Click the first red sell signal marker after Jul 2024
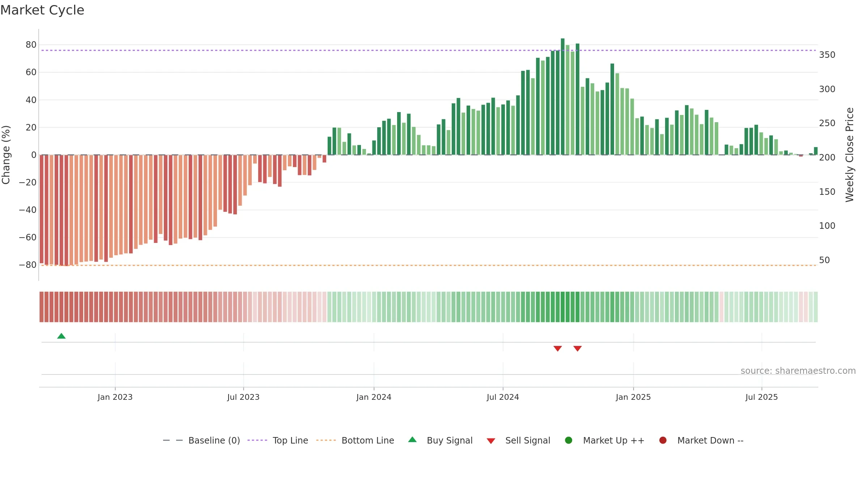This screenshot has height=488, width=868. (x=558, y=348)
